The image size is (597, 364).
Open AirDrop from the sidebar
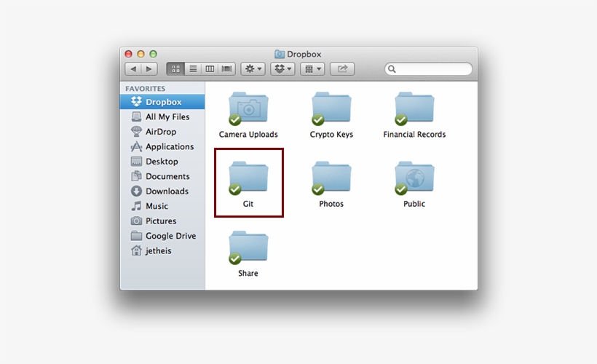(x=162, y=132)
